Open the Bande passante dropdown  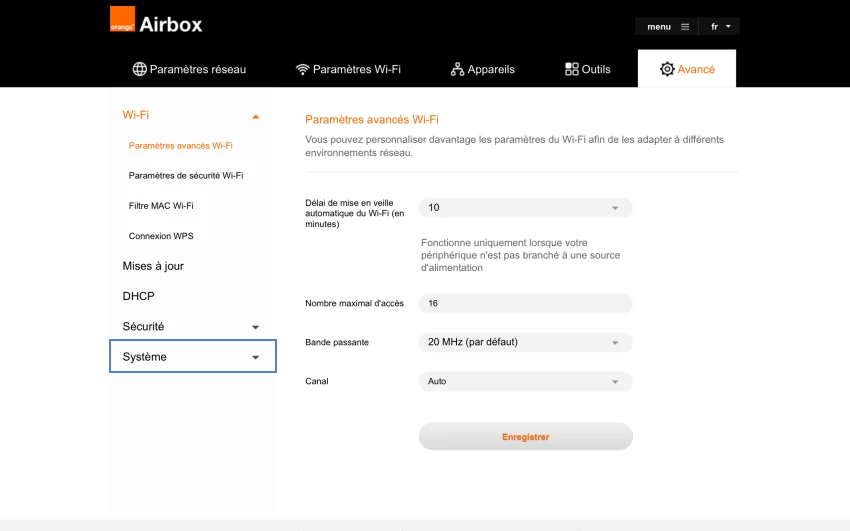point(525,342)
